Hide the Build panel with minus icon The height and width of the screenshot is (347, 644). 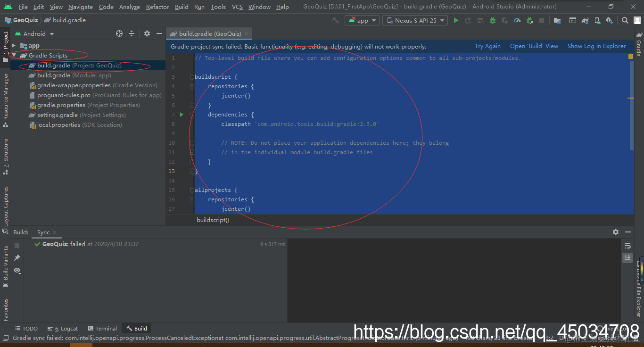click(628, 232)
